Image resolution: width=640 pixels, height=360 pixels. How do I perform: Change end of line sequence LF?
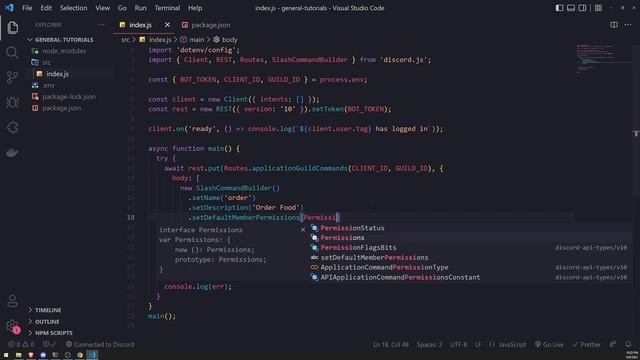point(478,344)
